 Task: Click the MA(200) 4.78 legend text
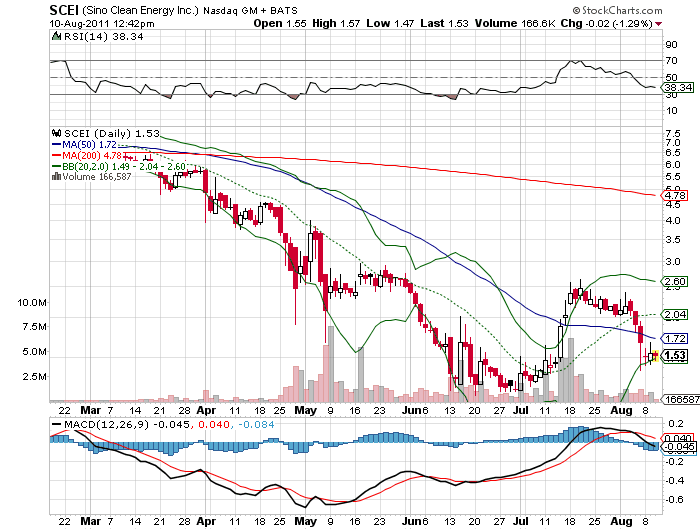pyautogui.click(x=92, y=155)
